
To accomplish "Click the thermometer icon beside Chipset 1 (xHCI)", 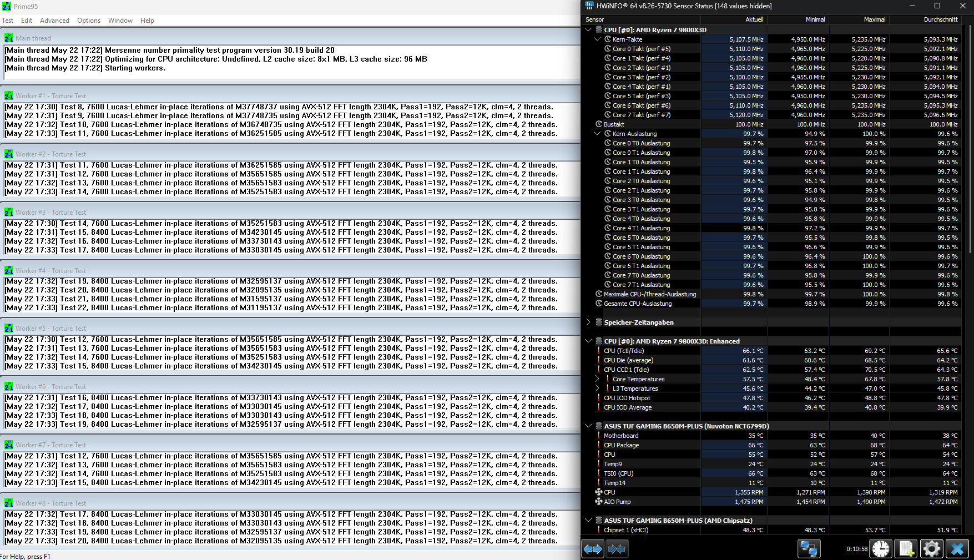I will coord(599,530).
